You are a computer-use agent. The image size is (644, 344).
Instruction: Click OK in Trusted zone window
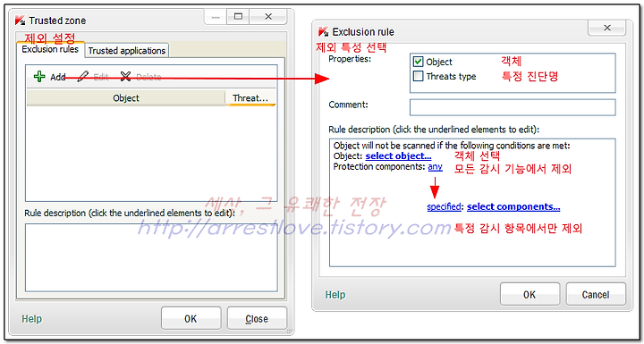[191, 319]
